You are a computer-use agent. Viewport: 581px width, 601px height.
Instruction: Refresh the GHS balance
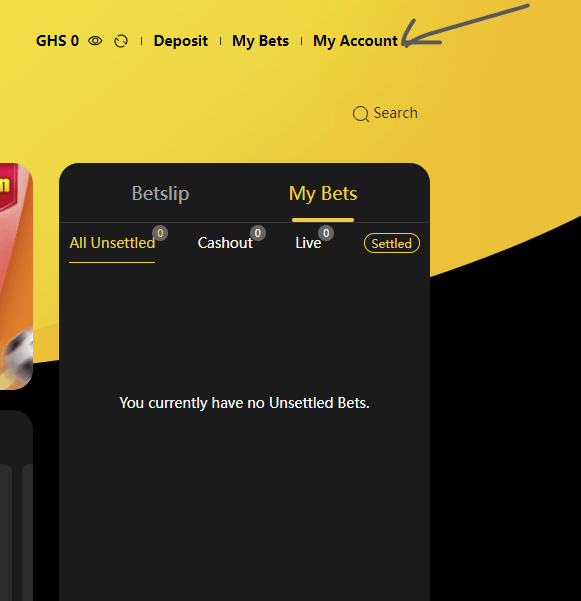[121, 41]
